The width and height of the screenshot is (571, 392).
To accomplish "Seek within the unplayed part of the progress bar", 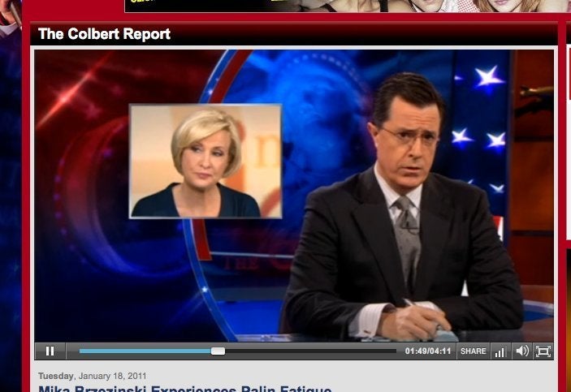I will point(310,351).
